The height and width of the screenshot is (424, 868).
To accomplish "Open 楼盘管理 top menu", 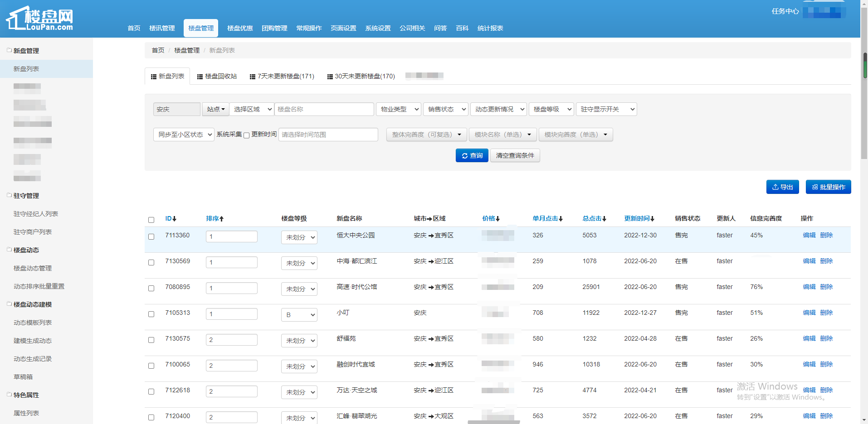I will (x=201, y=28).
